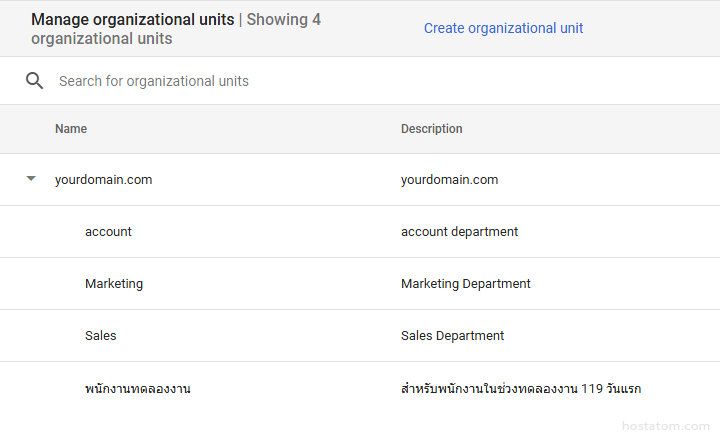
Task: Click the 'Showing 4' count text
Action: tap(284, 19)
